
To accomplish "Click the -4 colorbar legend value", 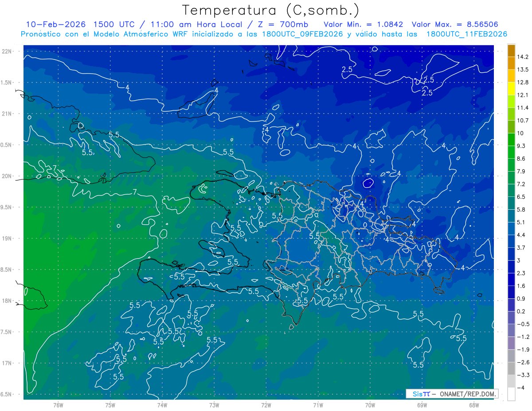I will tap(521, 388).
